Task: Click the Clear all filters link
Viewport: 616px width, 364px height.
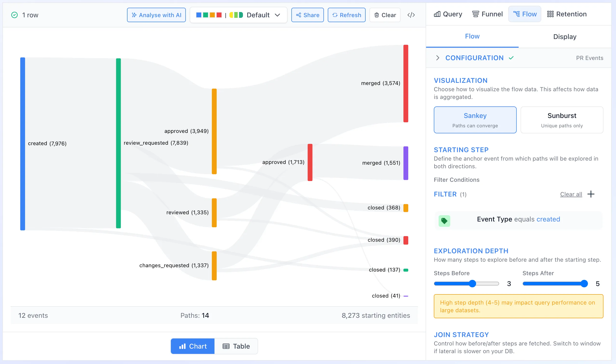Action: [571, 194]
